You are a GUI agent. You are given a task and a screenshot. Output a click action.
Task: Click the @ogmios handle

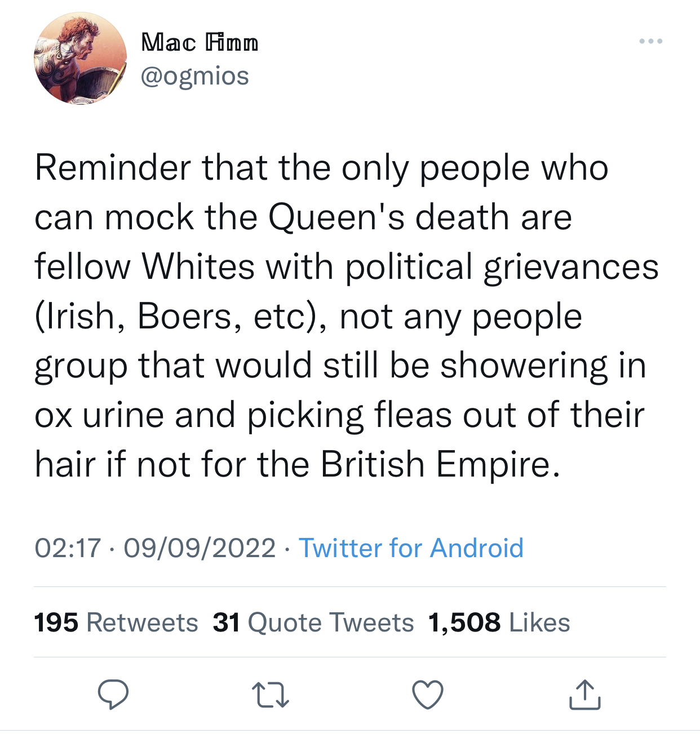(x=194, y=76)
